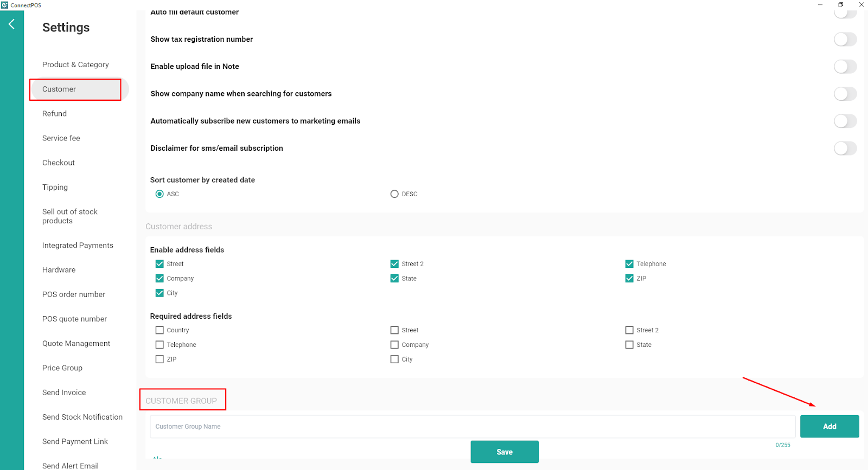Click the Add customer group button
The width and height of the screenshot is (868, 470).
click(x=829, y=427)
